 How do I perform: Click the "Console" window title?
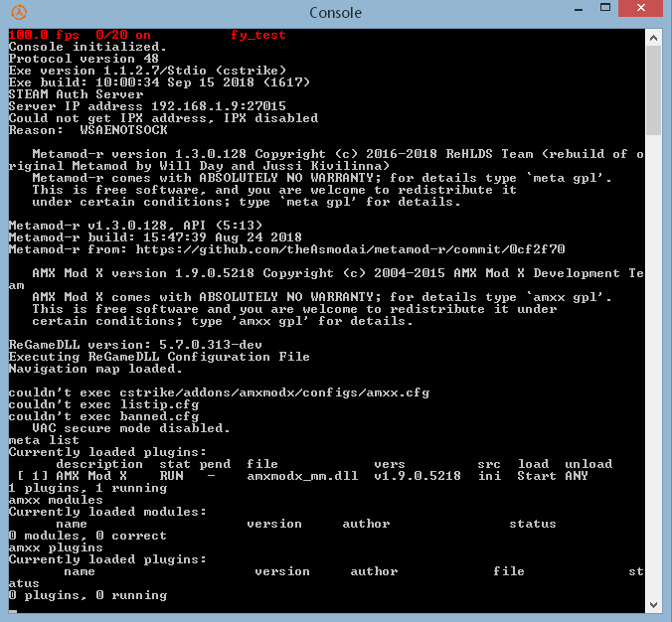pyautogui.click(x=336, y=13)
